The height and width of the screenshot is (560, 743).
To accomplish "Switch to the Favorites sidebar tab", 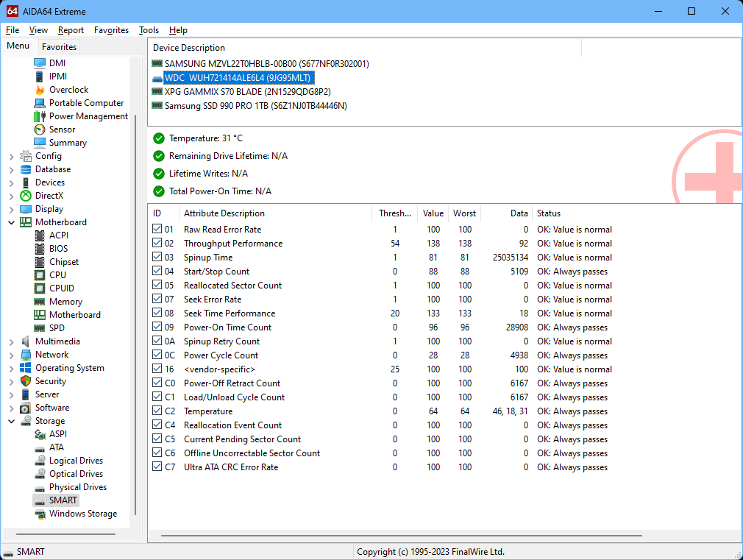I will click(60, 46).
